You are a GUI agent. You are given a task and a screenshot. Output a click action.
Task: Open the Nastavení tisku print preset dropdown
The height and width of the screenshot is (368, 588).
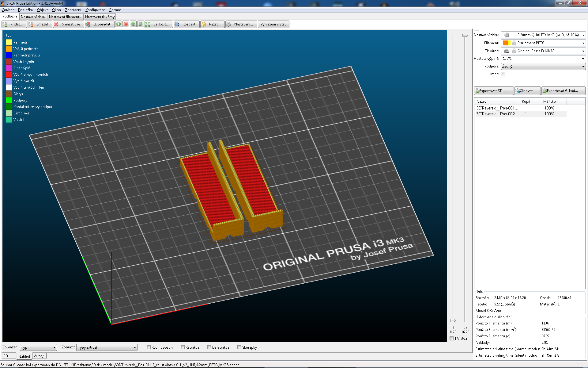[543, 35]
